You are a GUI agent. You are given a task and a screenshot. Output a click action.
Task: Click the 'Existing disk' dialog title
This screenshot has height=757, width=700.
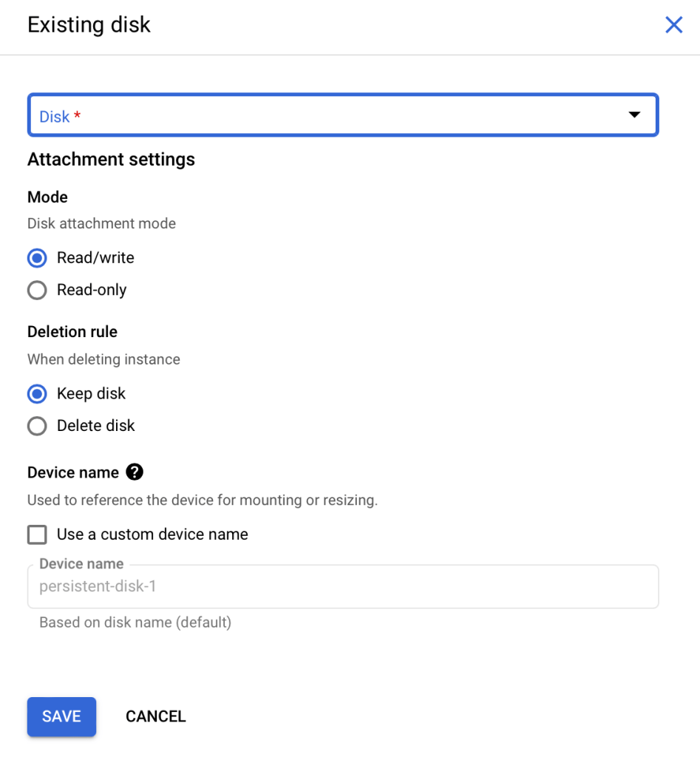click(89, 25)
